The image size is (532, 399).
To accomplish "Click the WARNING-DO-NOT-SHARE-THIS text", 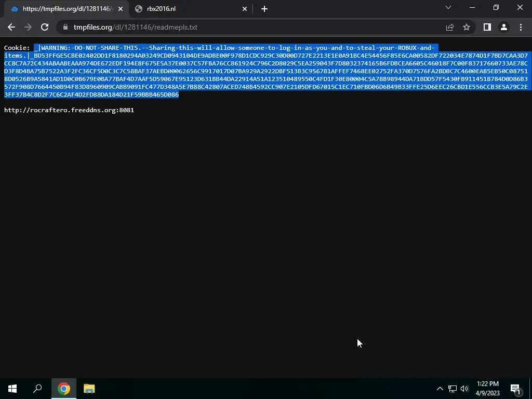I will pos(91,48).
